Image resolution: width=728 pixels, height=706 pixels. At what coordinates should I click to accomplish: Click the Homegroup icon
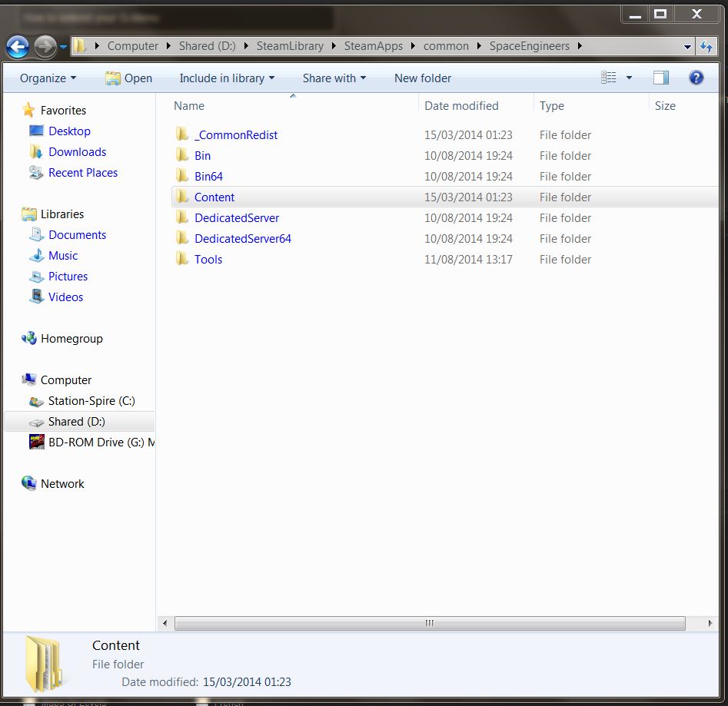28,338
